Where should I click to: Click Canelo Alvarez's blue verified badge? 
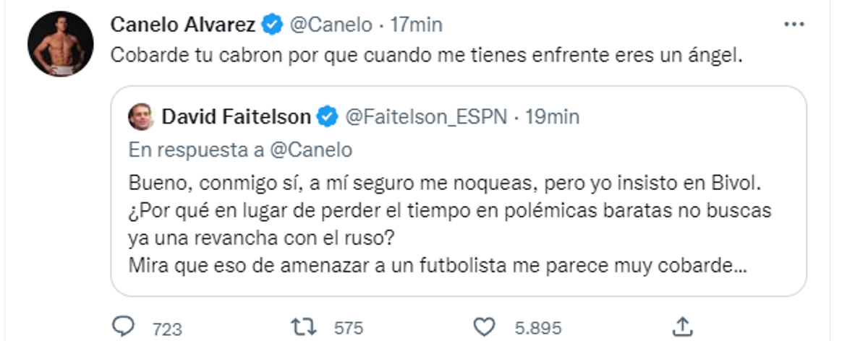[x=272, y=25]
